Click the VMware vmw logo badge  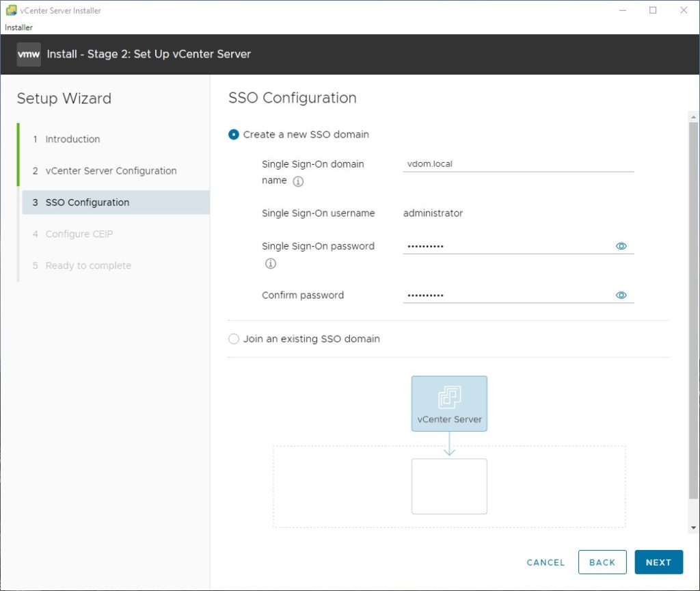(x=29, y=55)
